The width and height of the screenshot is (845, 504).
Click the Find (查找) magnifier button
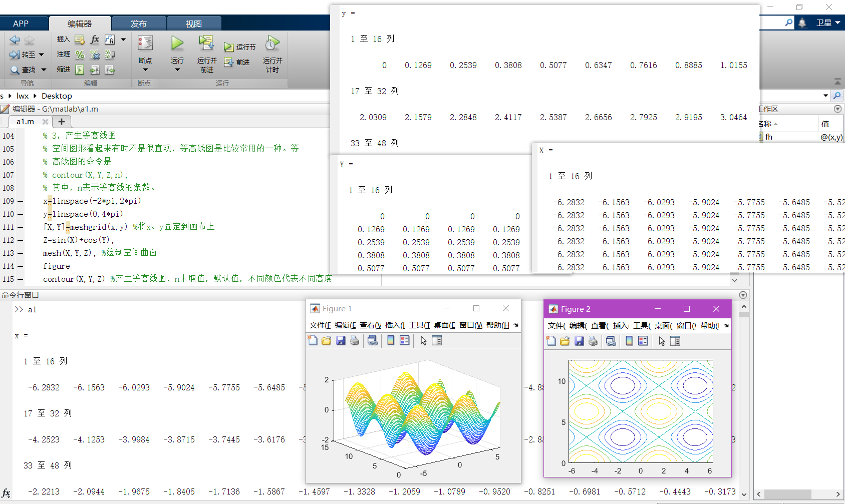point(23,70)
